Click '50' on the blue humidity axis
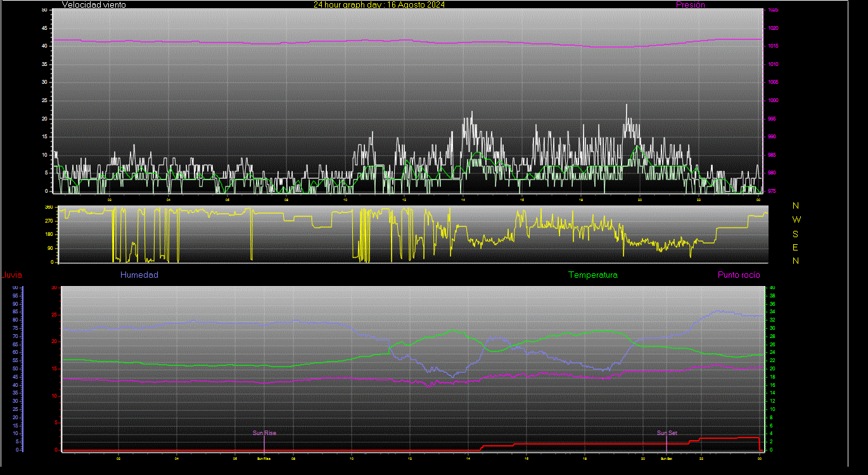The width and height of the screenshot is (868, 475). (15, 368)
